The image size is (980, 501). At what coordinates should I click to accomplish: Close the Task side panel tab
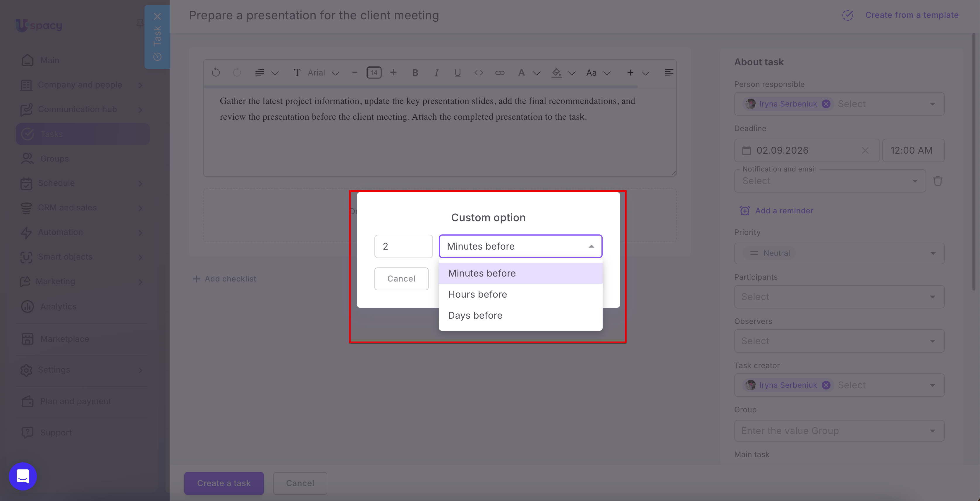tap(157, 16)
